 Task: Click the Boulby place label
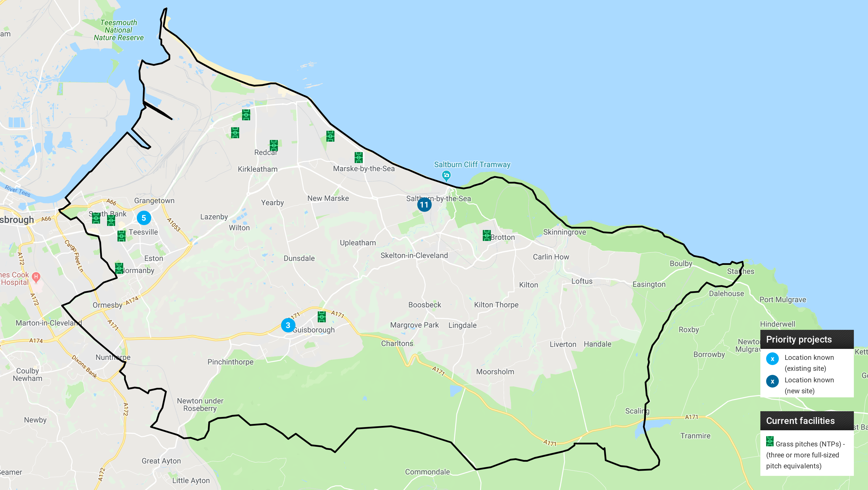click(681, 263)
